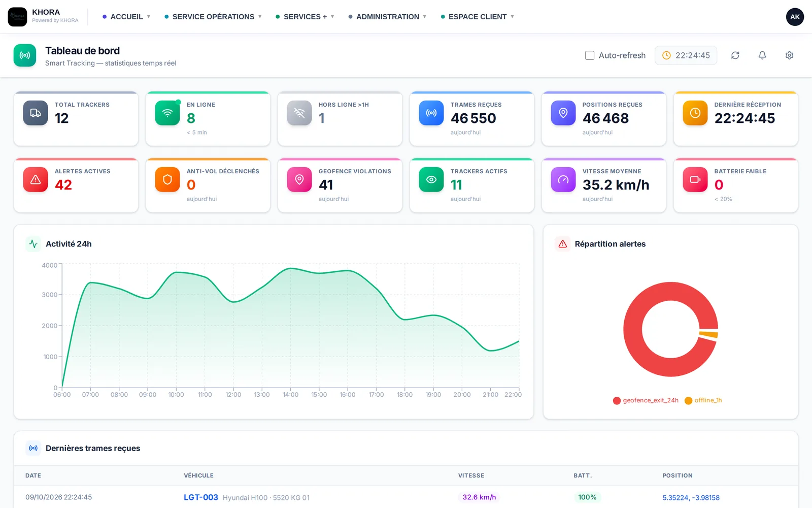Click the refresh icon in the header

click(x=735, y=55)
